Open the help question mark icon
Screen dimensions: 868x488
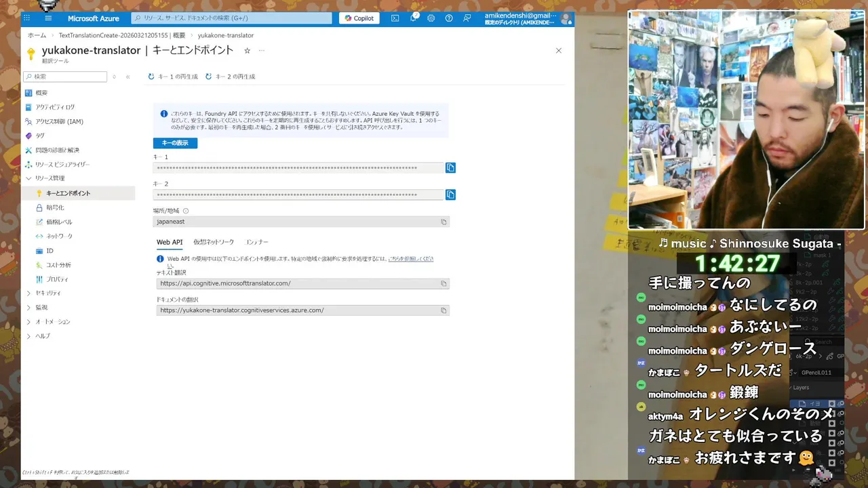click(x=449, y=18)
